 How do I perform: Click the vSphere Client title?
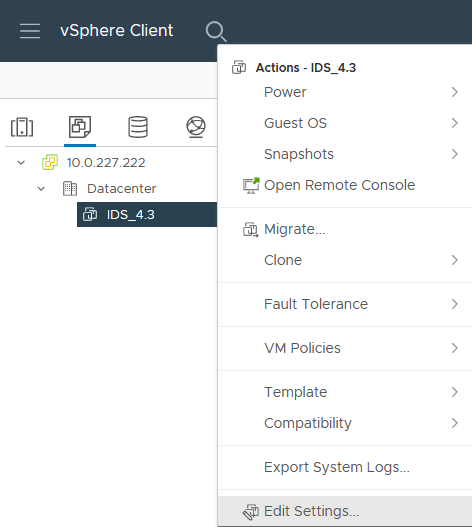[x=117, y=31]
